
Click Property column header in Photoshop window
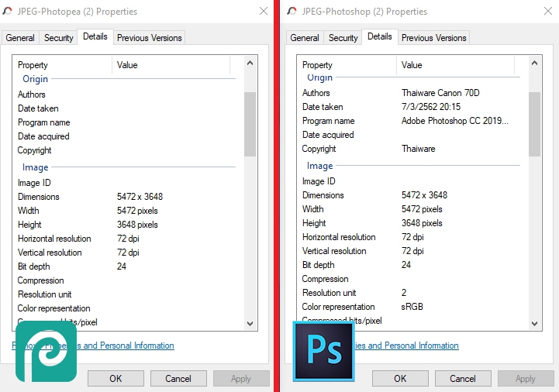[347, 65]
